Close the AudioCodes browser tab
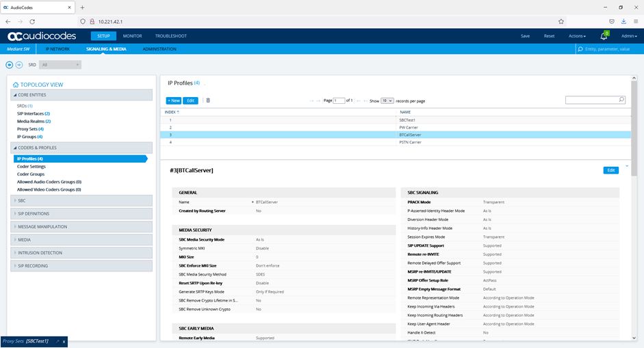644x348 pixels. 69,8
